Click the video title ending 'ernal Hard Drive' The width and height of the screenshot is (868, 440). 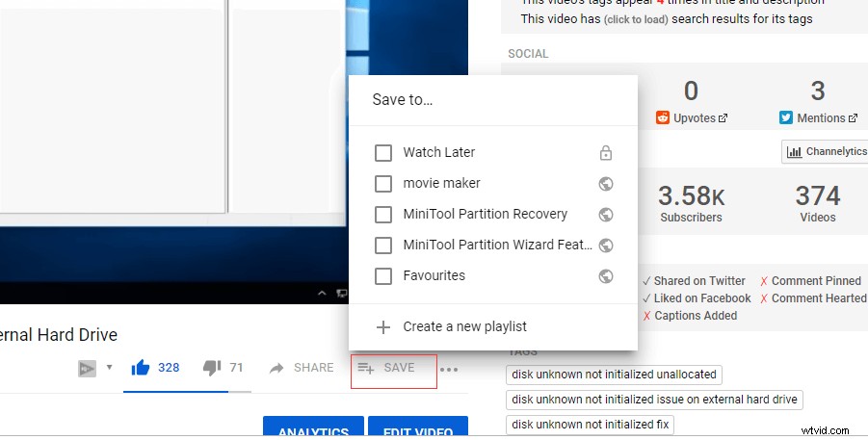[x=59, y=335]
